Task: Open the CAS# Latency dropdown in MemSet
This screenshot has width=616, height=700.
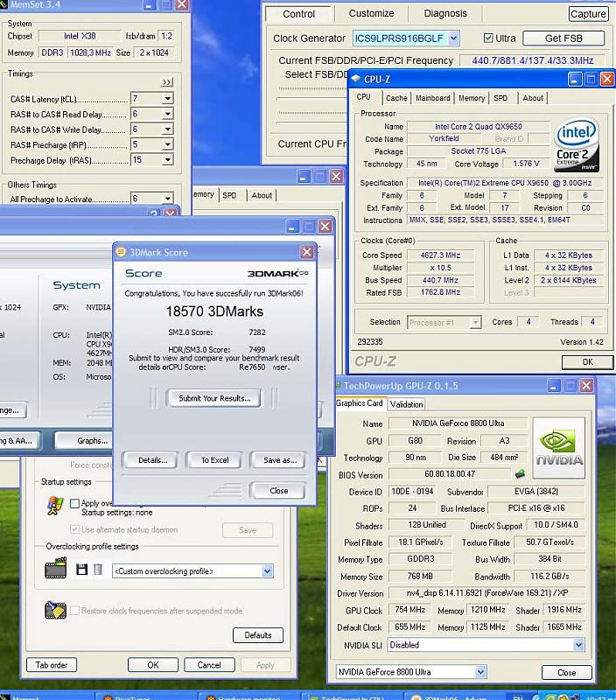Action: 168,98
